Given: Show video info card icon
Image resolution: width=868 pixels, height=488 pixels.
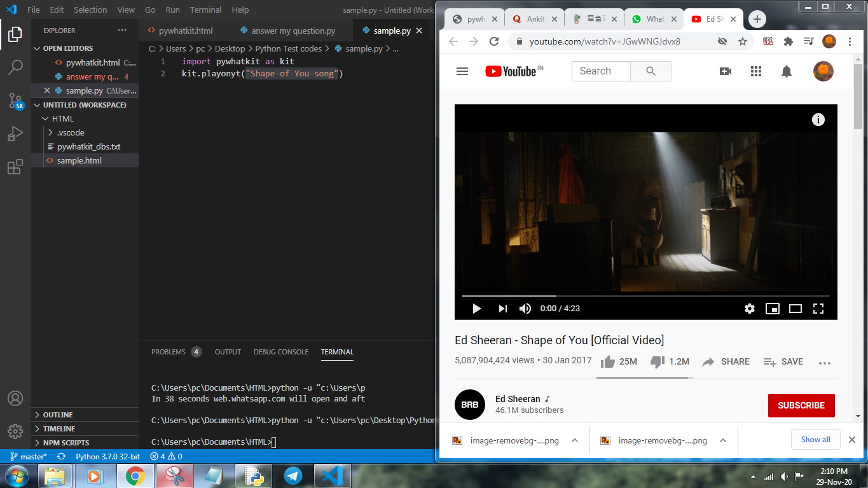Looking at the screenshot, I should 818,120.
